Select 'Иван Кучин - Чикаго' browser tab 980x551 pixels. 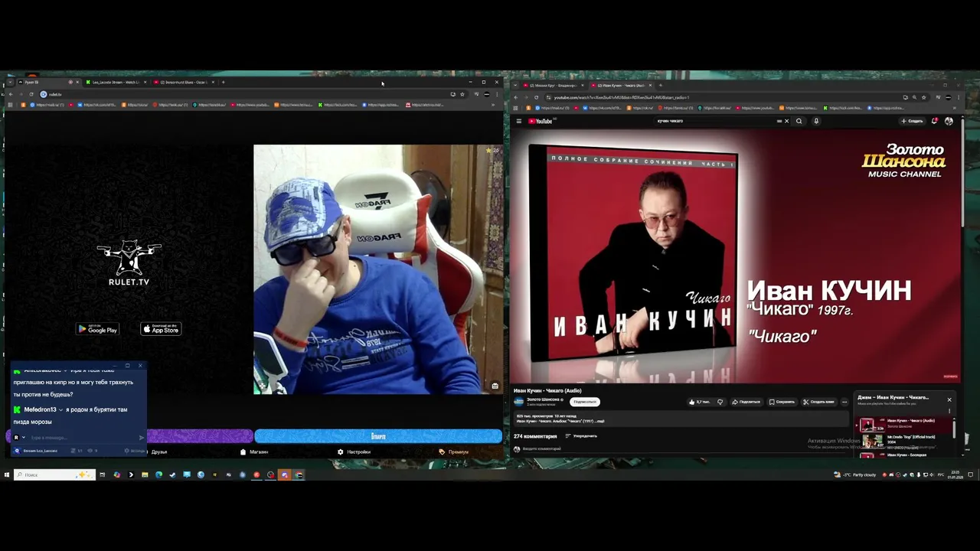620,85
